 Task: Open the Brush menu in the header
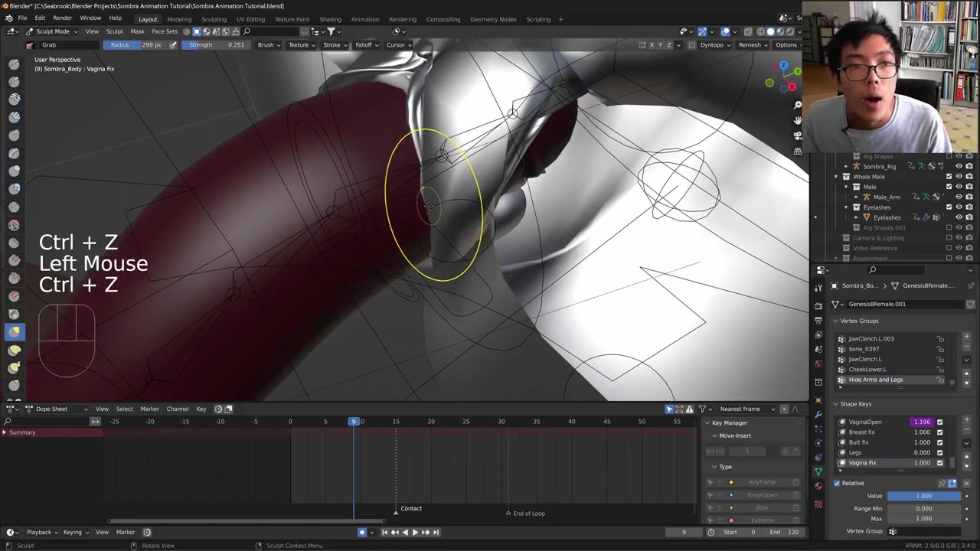266,45
